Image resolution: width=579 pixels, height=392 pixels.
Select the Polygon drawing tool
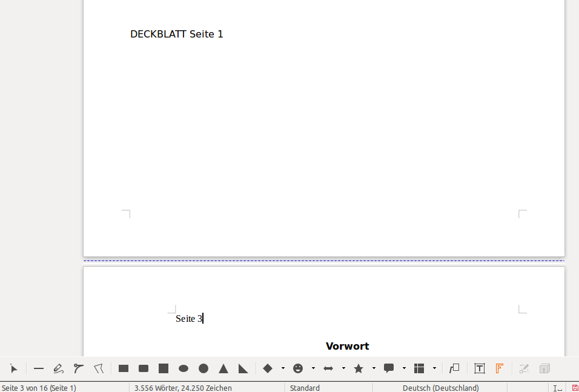[99, 368]
